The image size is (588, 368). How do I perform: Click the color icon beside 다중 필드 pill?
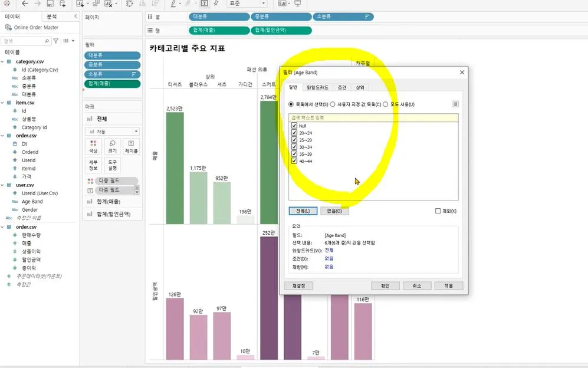[90, 181]
